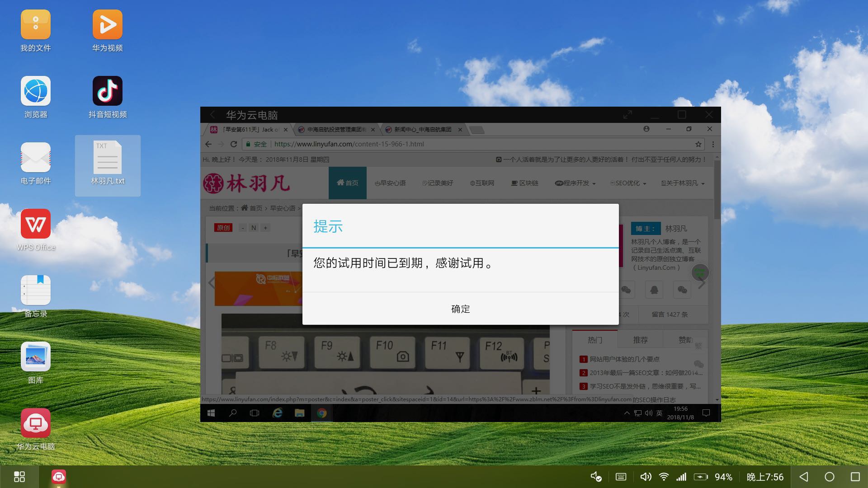The width and height of the screenshot is (868, 488).
Task: Switch to the 早安第611天 browser tab
Action: (248, 130)
